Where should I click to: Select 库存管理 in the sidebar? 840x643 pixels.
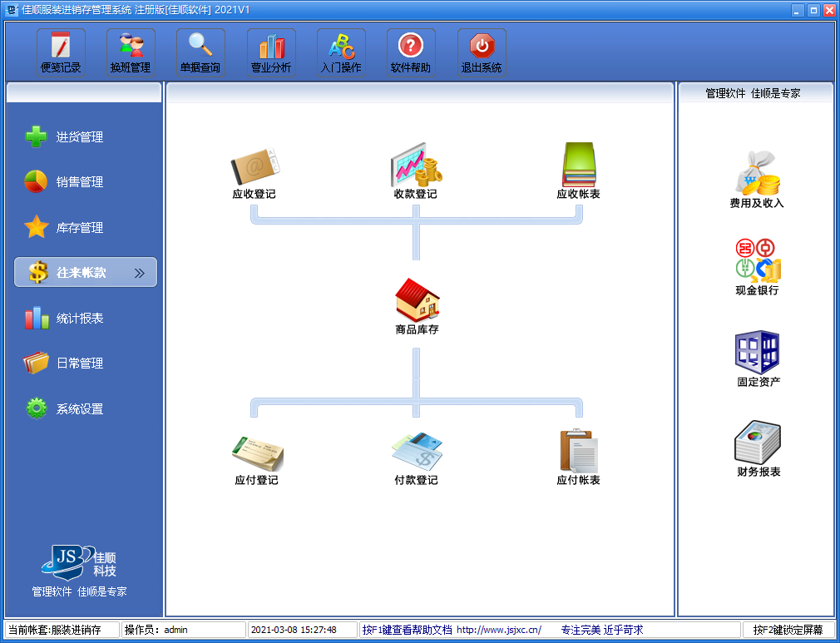pos(64,227)
